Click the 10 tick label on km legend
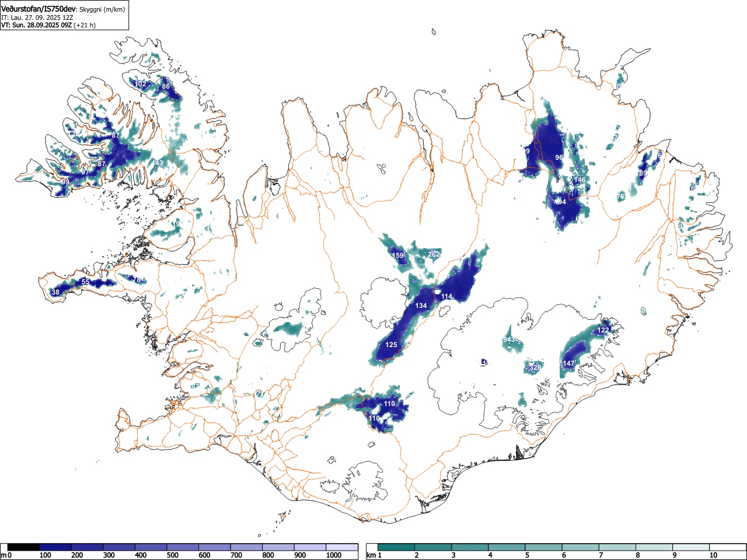The width and height of the screenshot is (747, 560). [x=713, y=555]
